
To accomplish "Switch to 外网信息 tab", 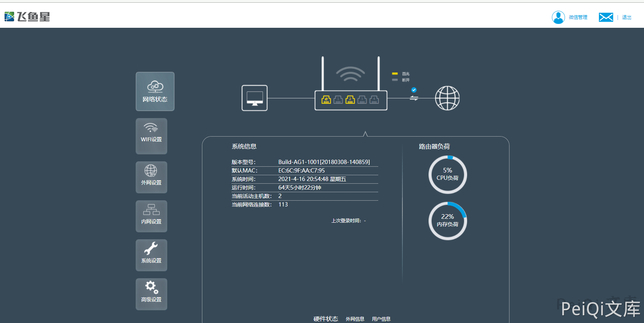I will click(355, 319).
